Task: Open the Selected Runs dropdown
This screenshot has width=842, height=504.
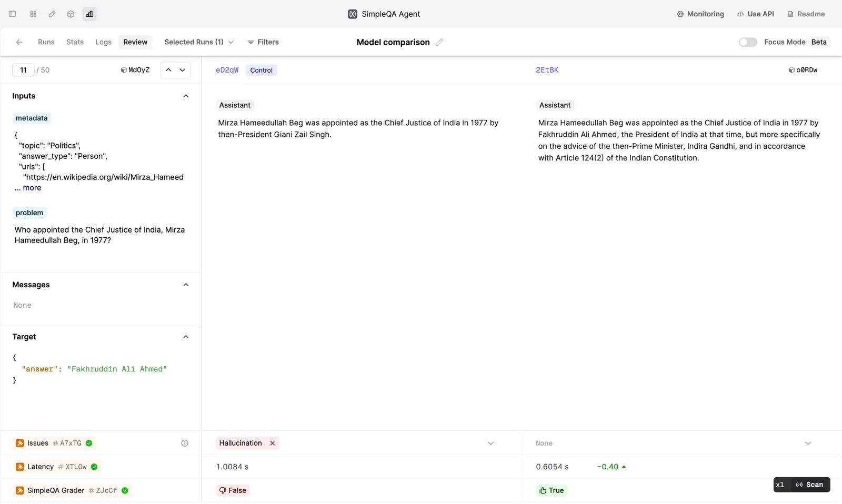Action: (199, 42)
